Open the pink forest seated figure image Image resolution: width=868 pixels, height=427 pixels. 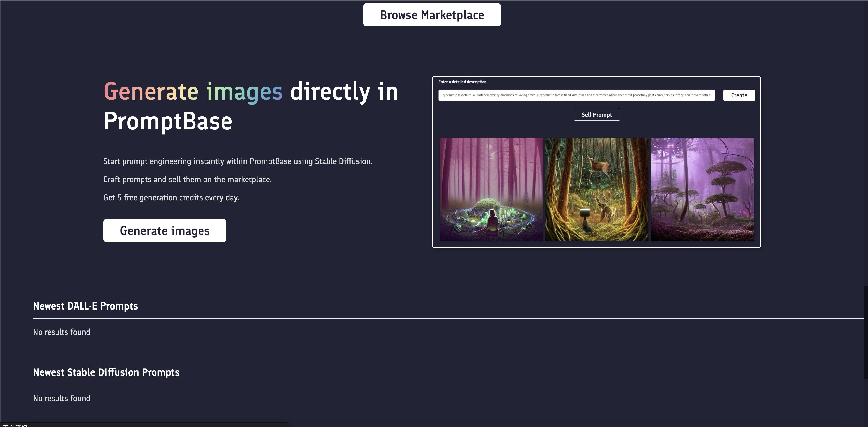point(491,189)
